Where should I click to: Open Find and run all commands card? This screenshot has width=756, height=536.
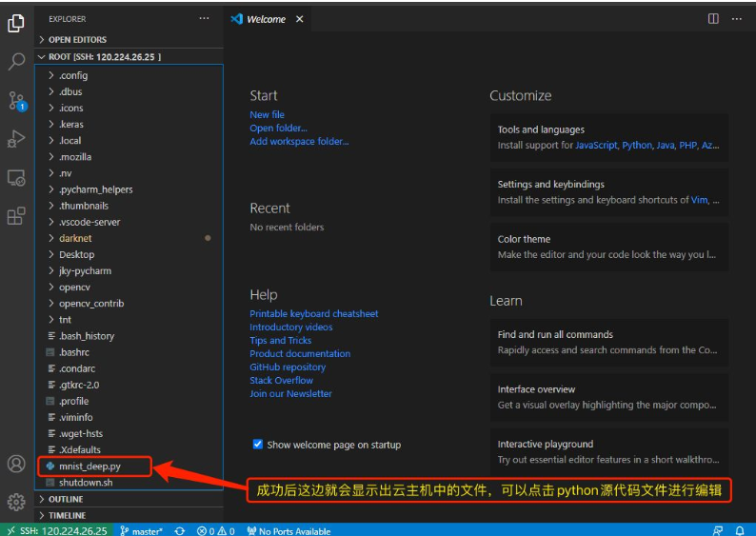pos(609,342)
